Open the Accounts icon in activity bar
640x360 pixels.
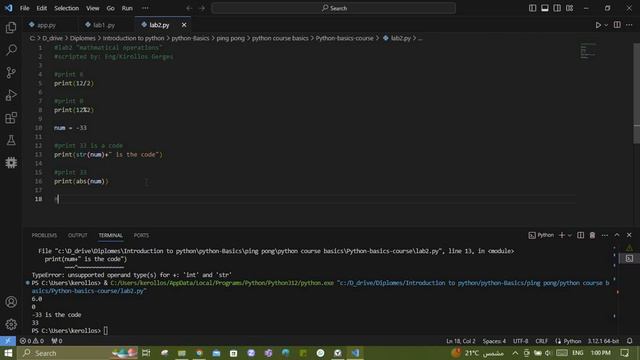click(x=11, y=302)
